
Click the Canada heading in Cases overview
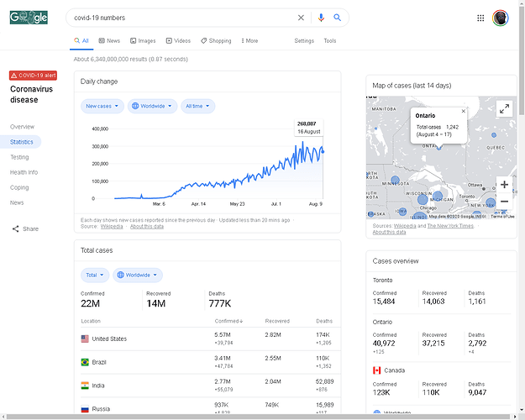click(x=395, y=370)
